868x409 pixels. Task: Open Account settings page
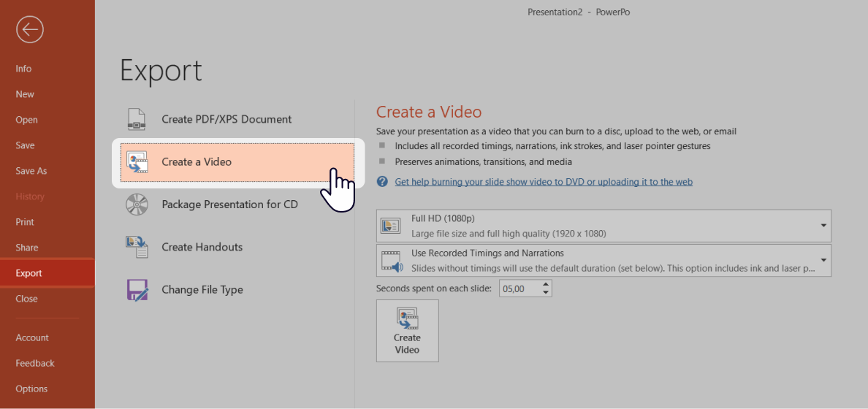tap(32, 337)
